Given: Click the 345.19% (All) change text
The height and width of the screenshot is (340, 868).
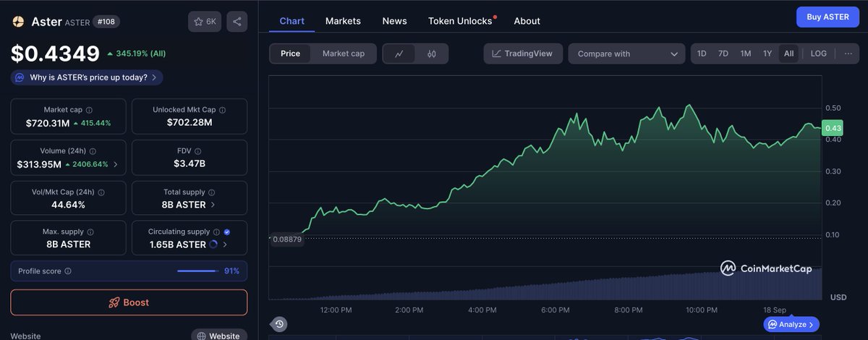Looking at the screenshot, I should 142,54.
